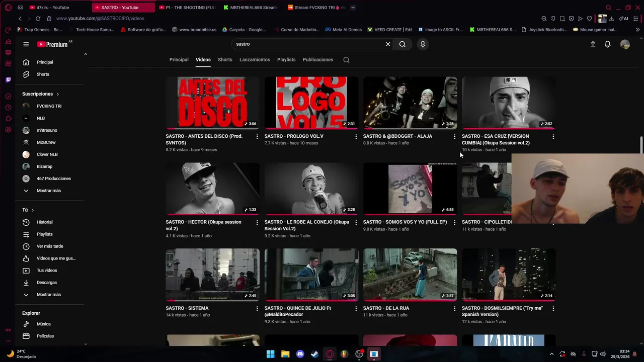Open Twitch in the Opera sidebar
Viewport: 644px width, 362px height.
[x=8, y=79]
